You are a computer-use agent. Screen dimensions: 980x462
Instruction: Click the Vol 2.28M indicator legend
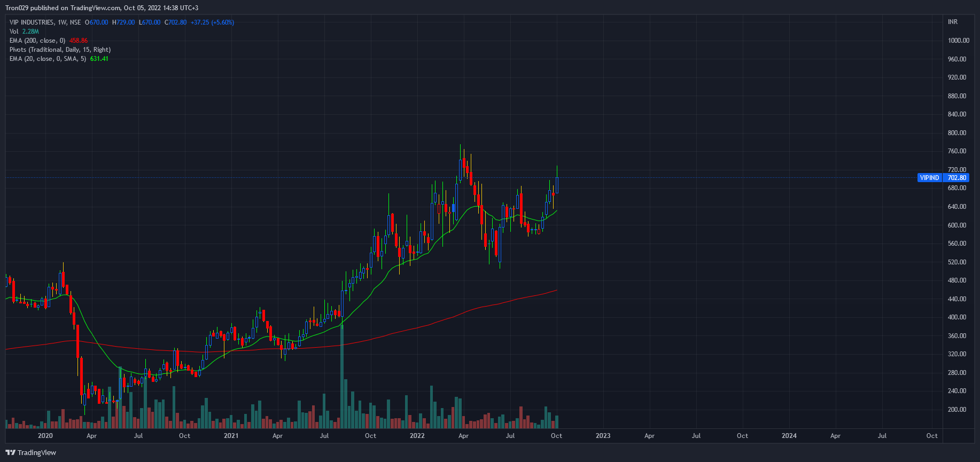click(x=24, y=32)
